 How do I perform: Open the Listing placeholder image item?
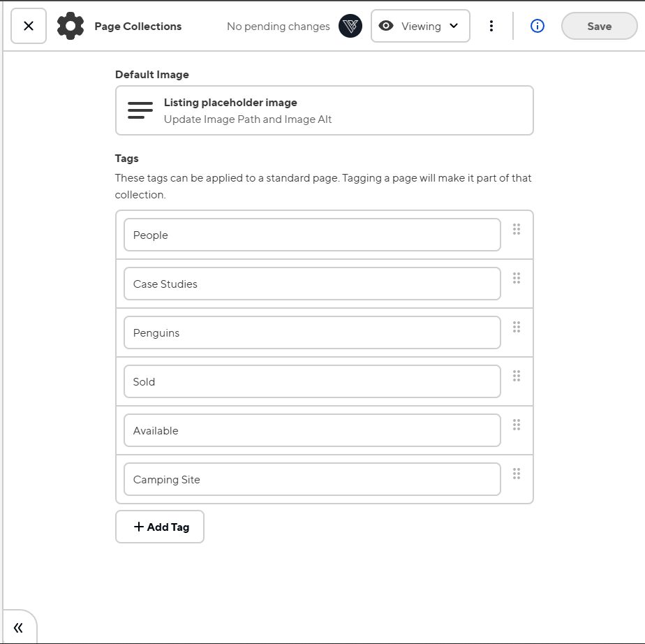[x=324, y=110]
